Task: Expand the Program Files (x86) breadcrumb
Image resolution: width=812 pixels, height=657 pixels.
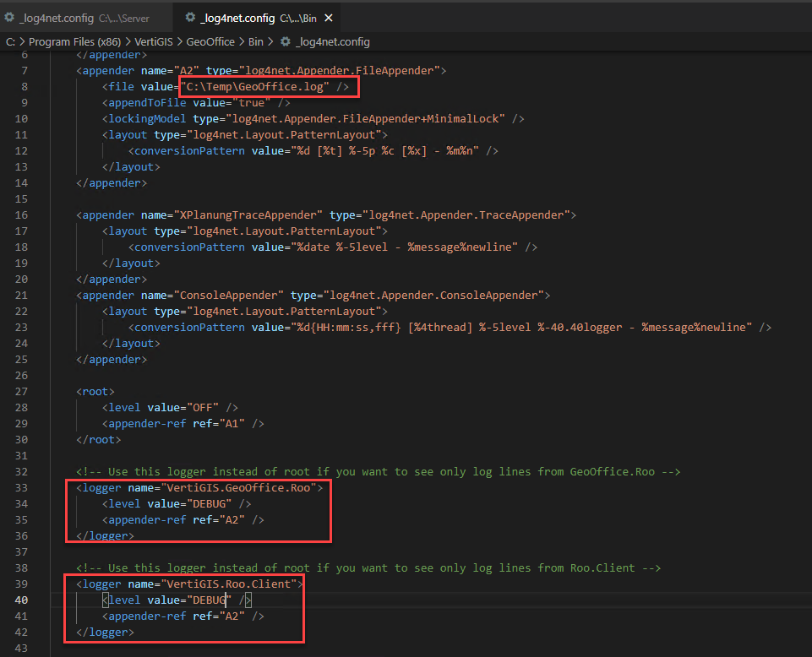Action: (76, 41)
